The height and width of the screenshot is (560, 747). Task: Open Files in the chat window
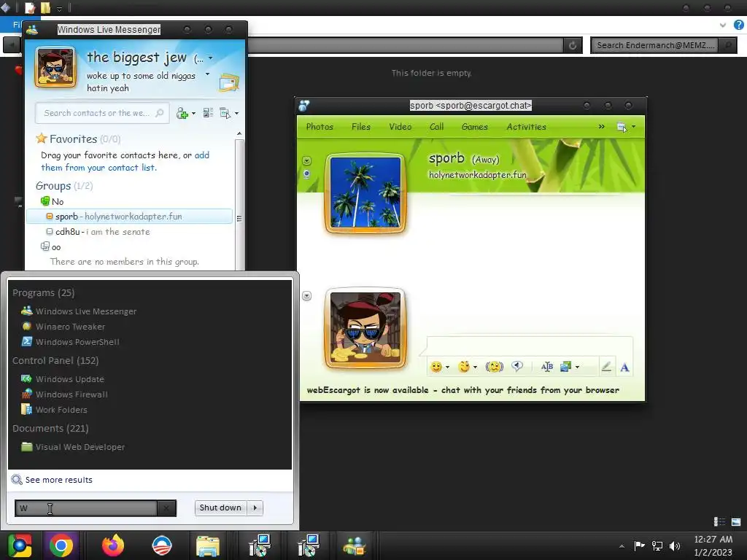[360, 127]
